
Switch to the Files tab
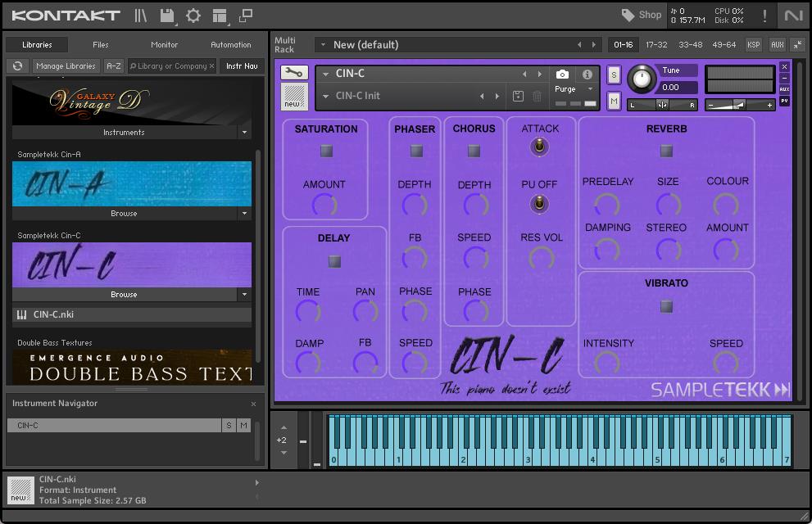click(x=100, y=45)
